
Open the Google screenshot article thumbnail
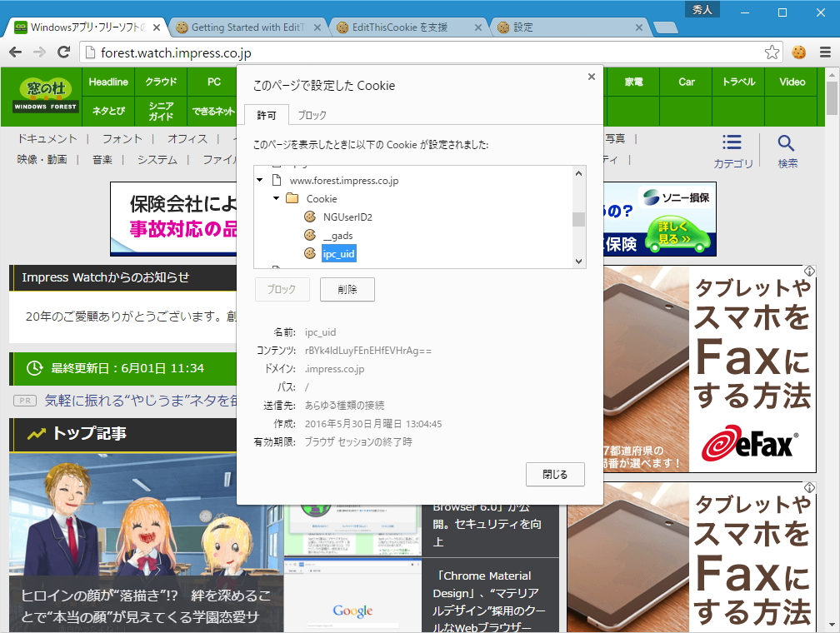[352, 596]
